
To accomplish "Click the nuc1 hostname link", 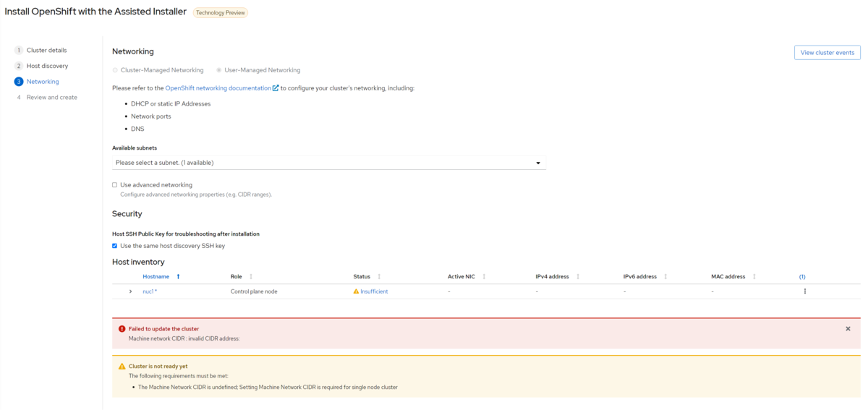I will [x=149, y=291].
